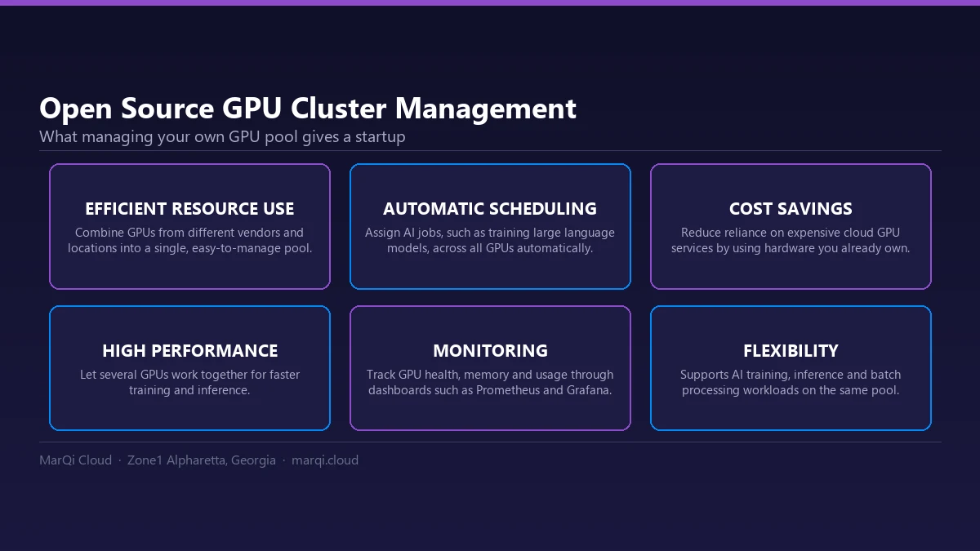The image size is (980, 551).
Task: Open the 'marqi.cloud' footer link
Action: pos(325,460)
